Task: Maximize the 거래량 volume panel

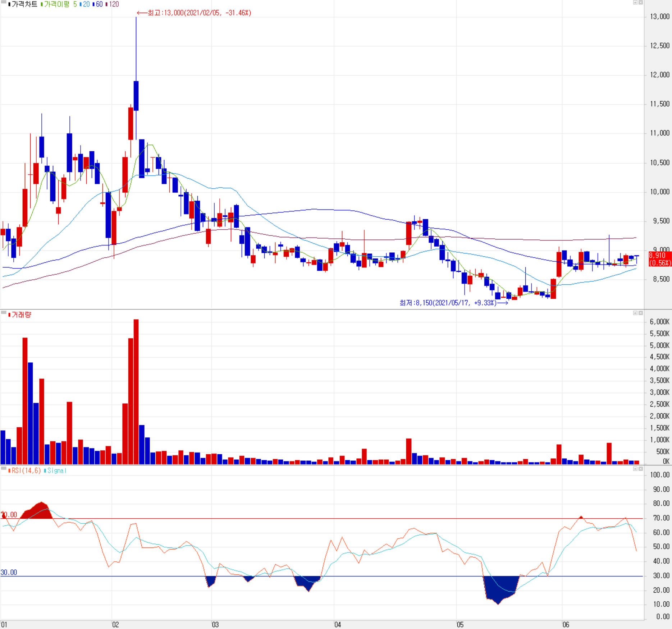Action: [x=635, y=313]
